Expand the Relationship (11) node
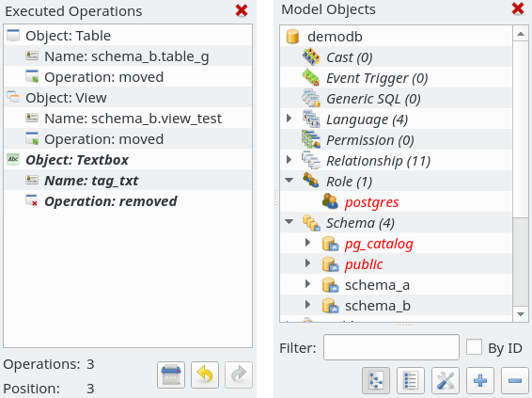532x398 pixels. pos(289,160)
